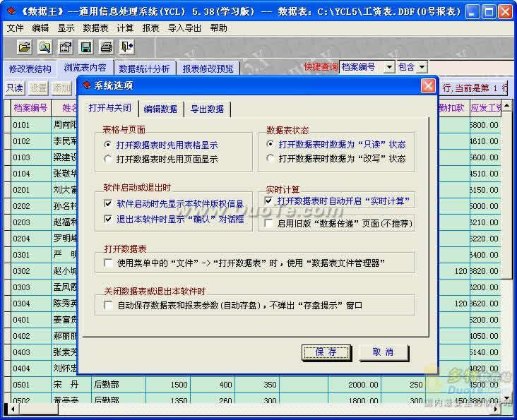Click the exit door toolbar icon

click(x=126, y=47)
